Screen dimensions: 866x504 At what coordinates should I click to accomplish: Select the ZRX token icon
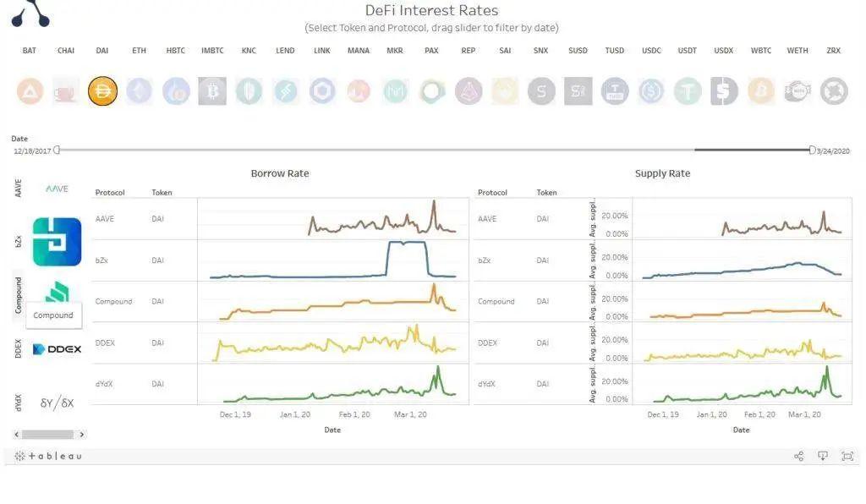(834, 91)
